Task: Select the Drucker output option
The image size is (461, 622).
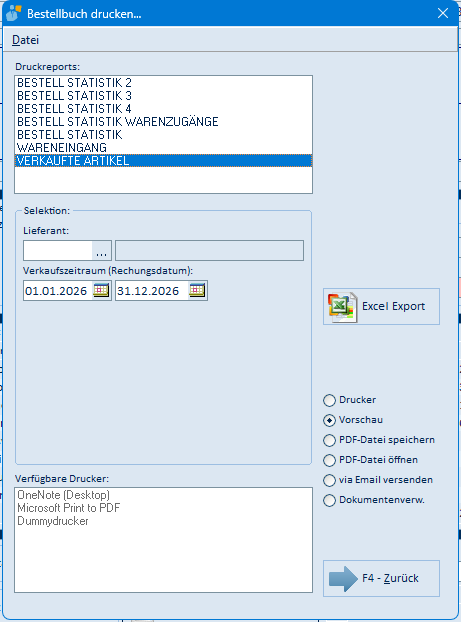Action: [x=329, y=400]
